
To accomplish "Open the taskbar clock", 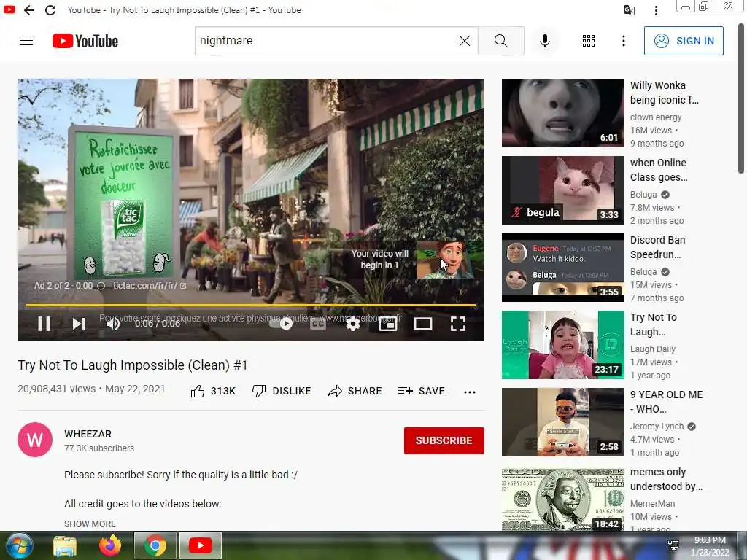I will (x=709, y=546).
